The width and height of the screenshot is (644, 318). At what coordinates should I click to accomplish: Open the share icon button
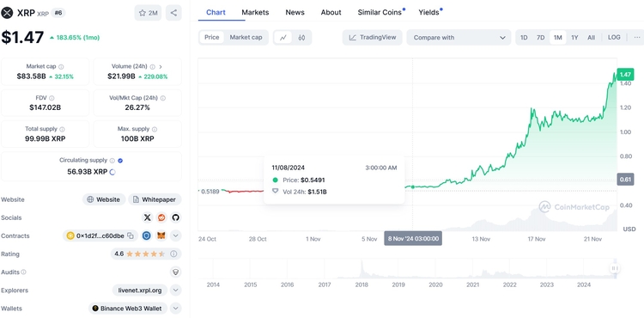point(173,13)
